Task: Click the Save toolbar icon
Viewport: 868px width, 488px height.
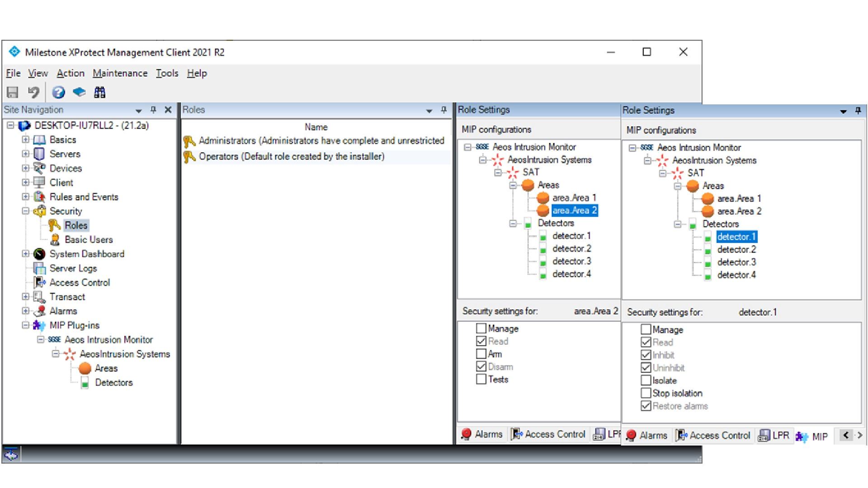Action: click(x=13, y=92)
